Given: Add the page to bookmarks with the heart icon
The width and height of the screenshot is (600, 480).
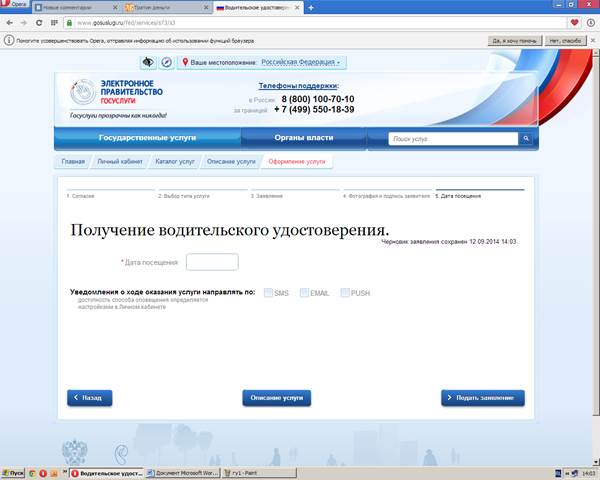Looking at the screenshot, I should tap(574, 23).
